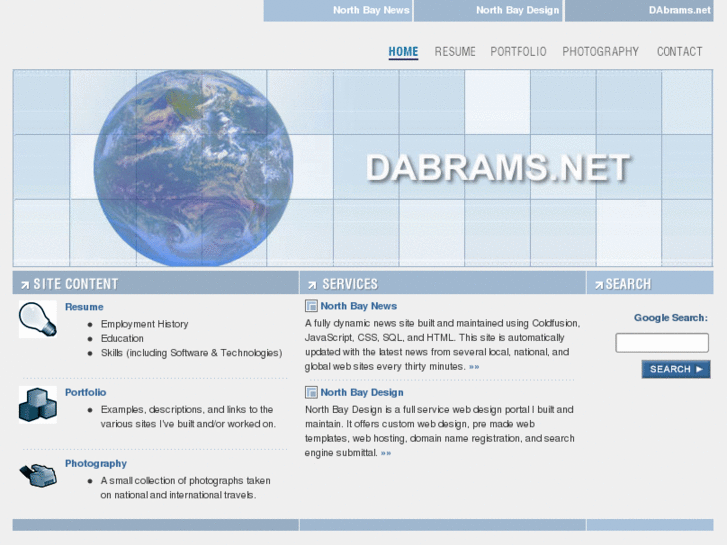Switch to the DAbrams.net top tab
The image size is (727, 545).
point(639,10)
